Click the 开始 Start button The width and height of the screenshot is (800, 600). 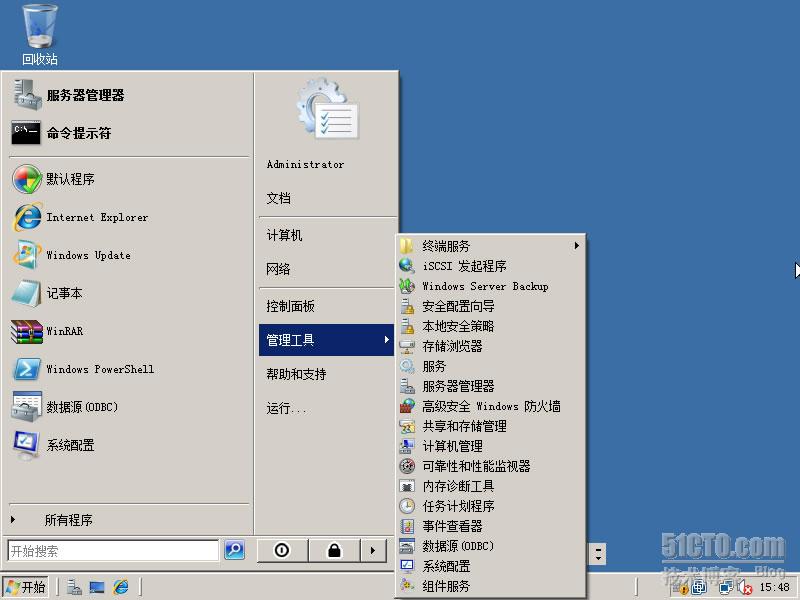point(25,587)
